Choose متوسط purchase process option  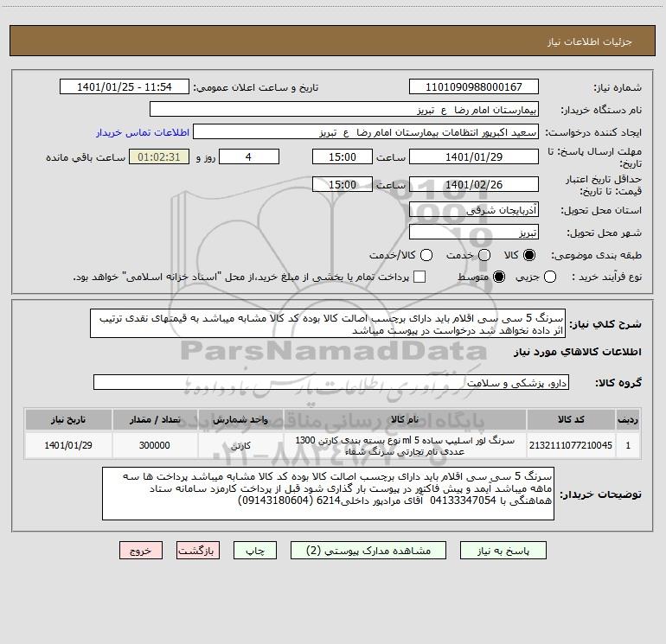tap(499, 277)
